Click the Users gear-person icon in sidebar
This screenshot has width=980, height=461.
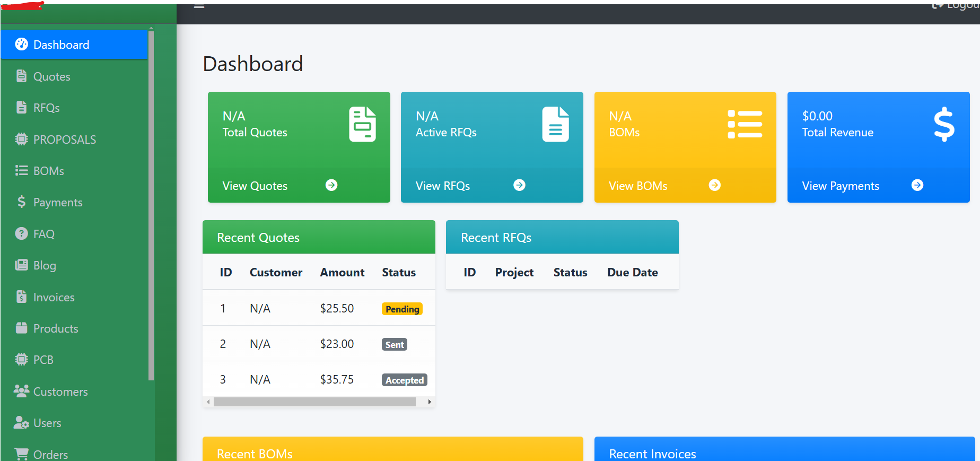[x=21, y=422]
